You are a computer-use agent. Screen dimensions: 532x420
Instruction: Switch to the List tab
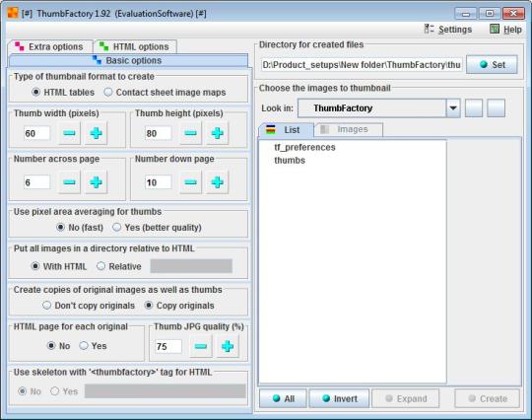tap(286, 130)
